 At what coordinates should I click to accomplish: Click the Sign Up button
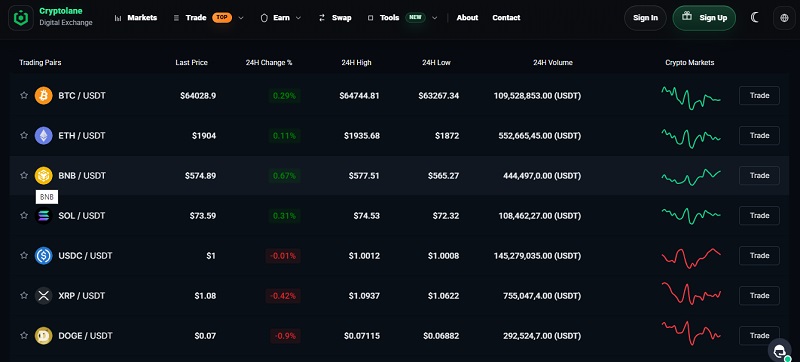coord(704,18)
